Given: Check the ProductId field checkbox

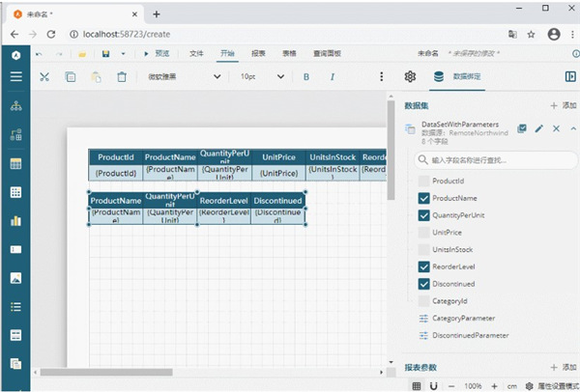Looking at the screenshot, I should (423, 181).
